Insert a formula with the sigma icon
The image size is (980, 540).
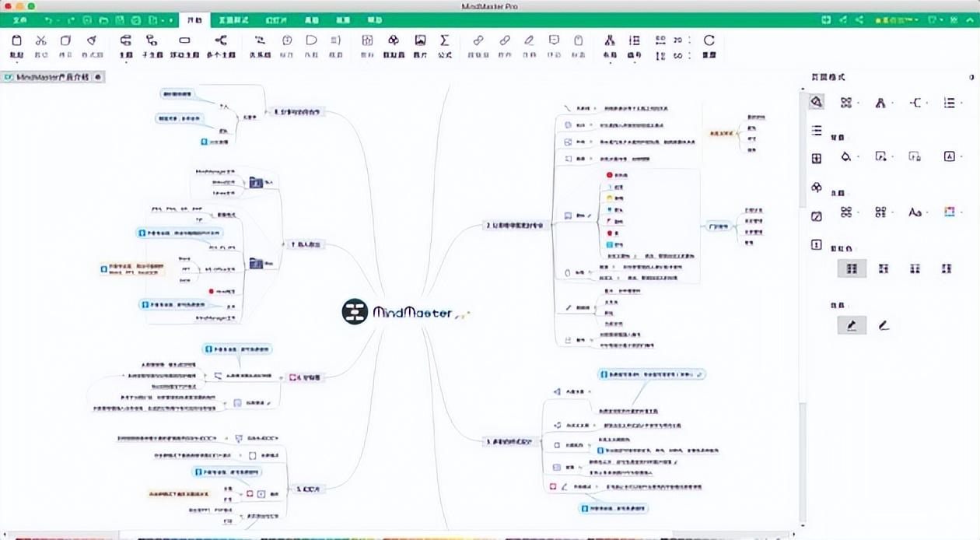[444, 40]
